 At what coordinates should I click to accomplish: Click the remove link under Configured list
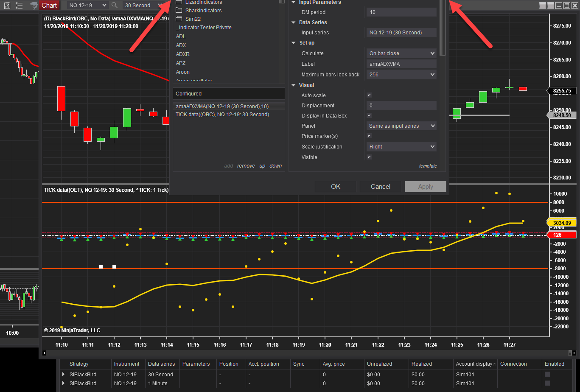click(x=246, y=166)
